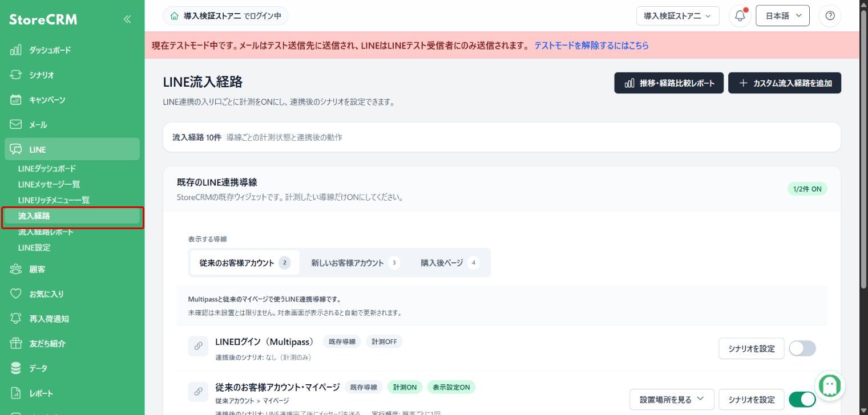Click link icon beside 従来のお客様アカウント・マイページ

(x=198, y=392)
